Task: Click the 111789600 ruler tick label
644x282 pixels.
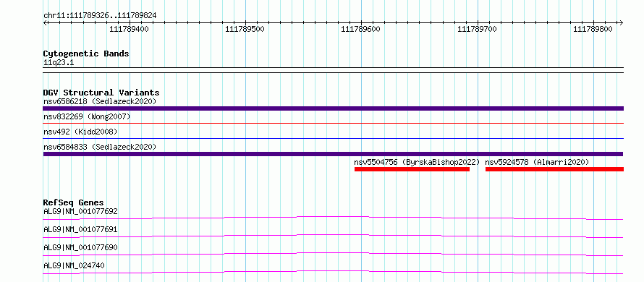Action: click(361, 29)
